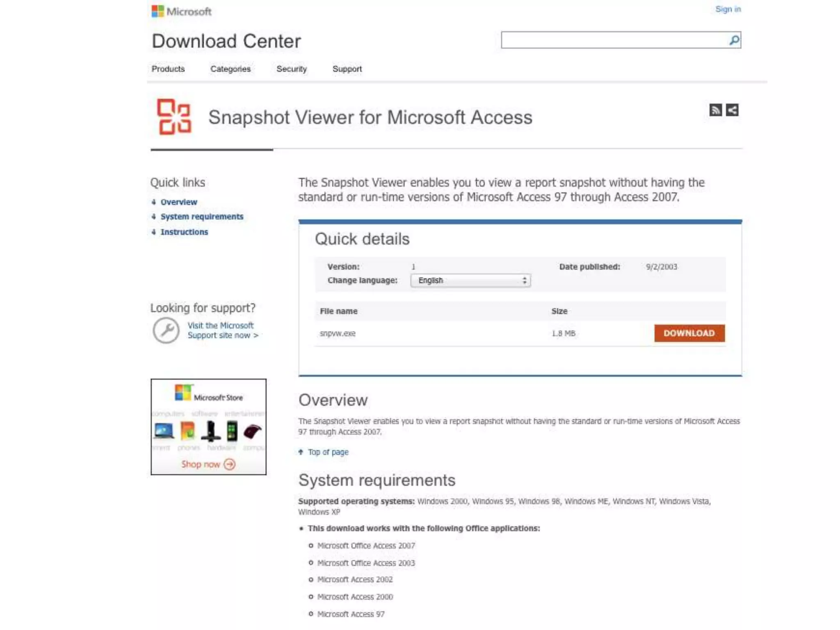The image size is (840, 630).
Task: Click the Shop now arrow icon
Action: click(x=230, y=464)
